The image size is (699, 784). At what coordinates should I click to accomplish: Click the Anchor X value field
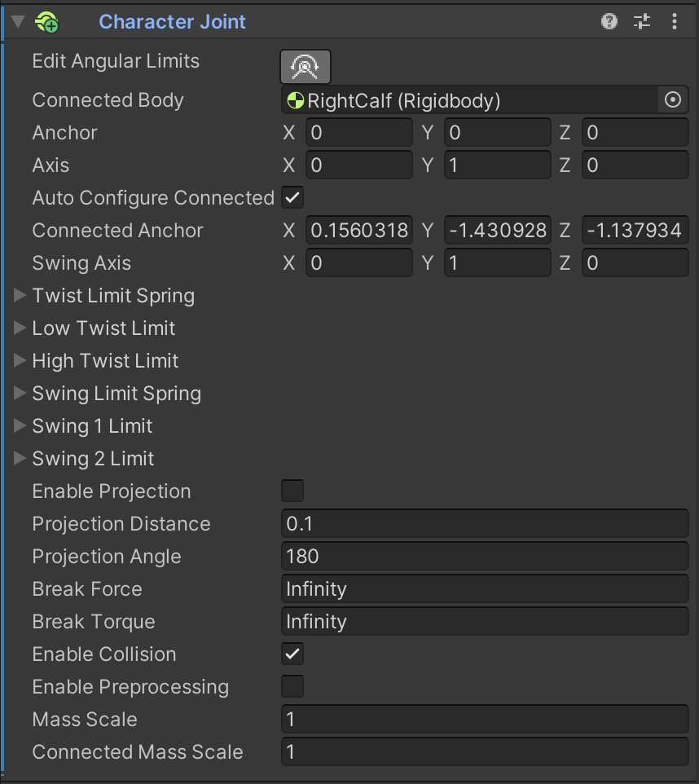click(x=359, y=133)
